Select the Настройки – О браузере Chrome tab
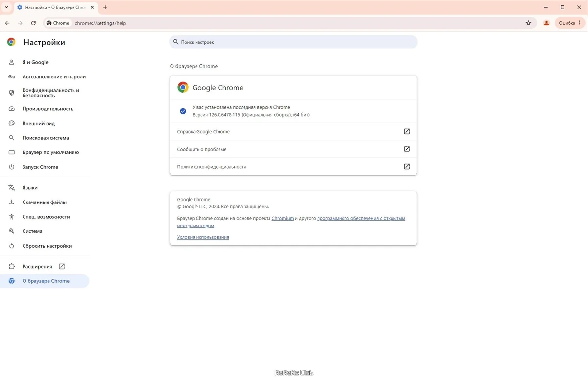This screenshot has width=588, height=378. (x=55, y=7)
